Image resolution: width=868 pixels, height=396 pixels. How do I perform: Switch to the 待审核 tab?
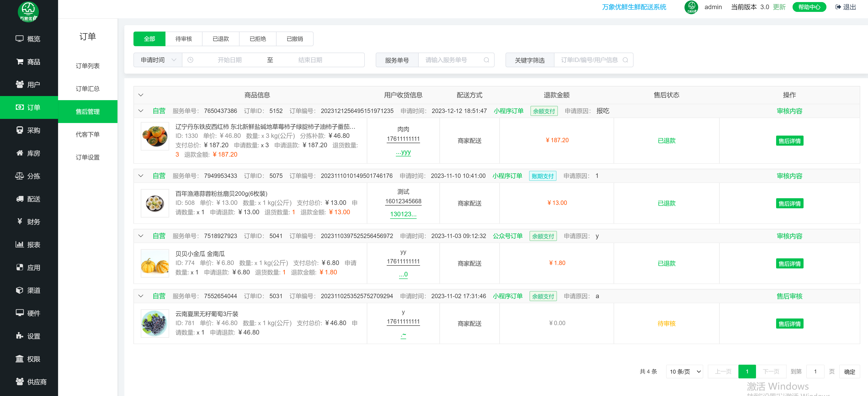(184, 39)
